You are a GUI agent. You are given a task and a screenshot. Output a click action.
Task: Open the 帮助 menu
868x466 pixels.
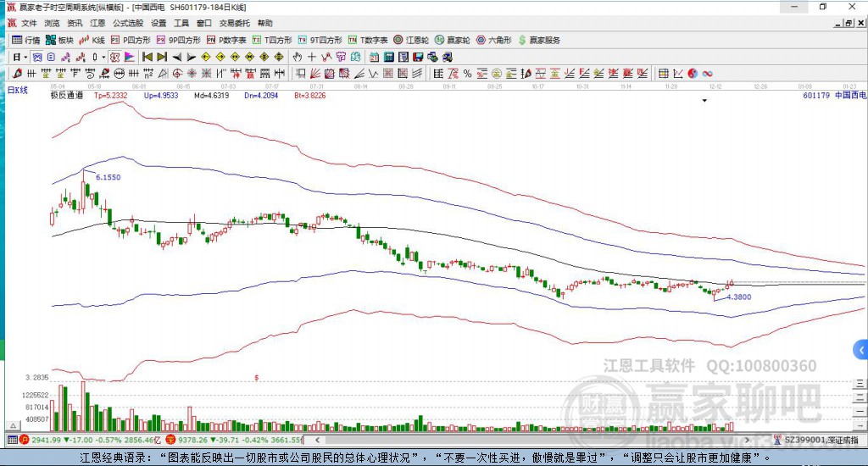pyautogui.click(x=265, y=23)
